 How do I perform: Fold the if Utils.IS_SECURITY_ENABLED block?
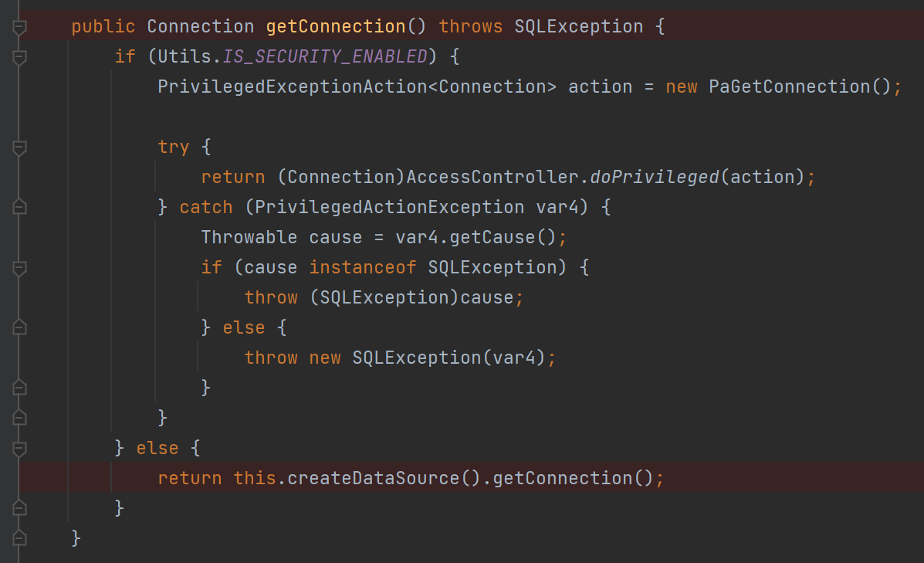[x=20, y=57]
